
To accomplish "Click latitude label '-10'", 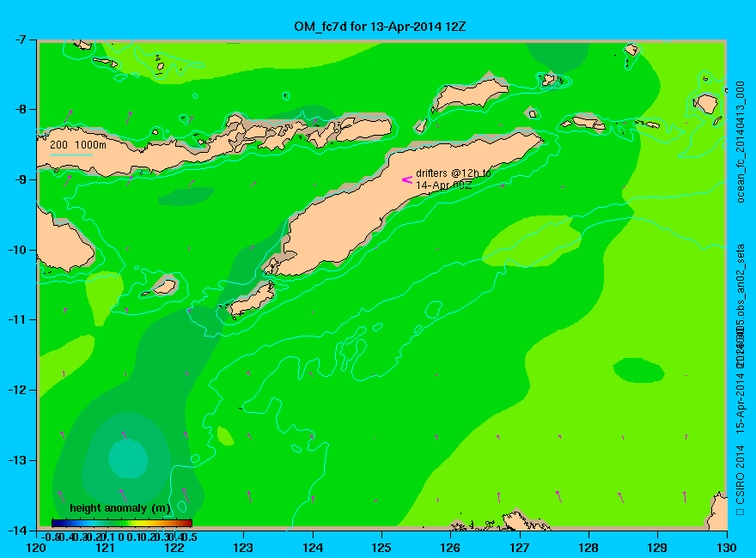I will [x=16, y=250].
